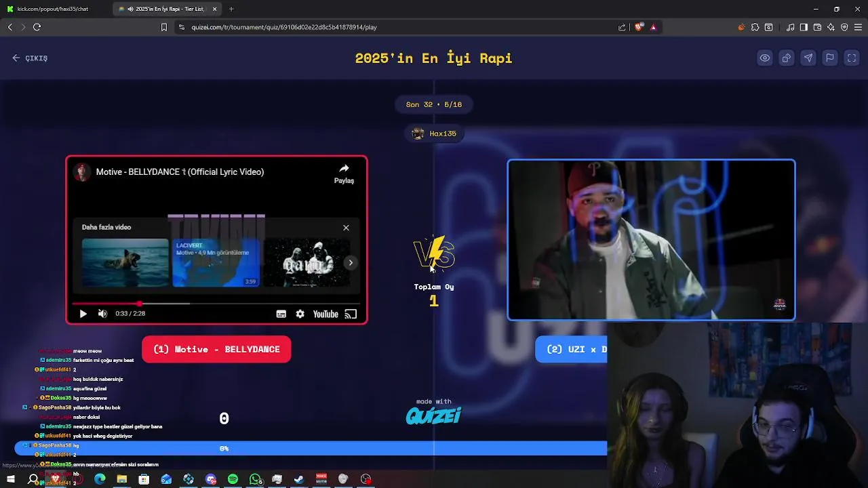Click the share page icon in address bar

[622, 27]
